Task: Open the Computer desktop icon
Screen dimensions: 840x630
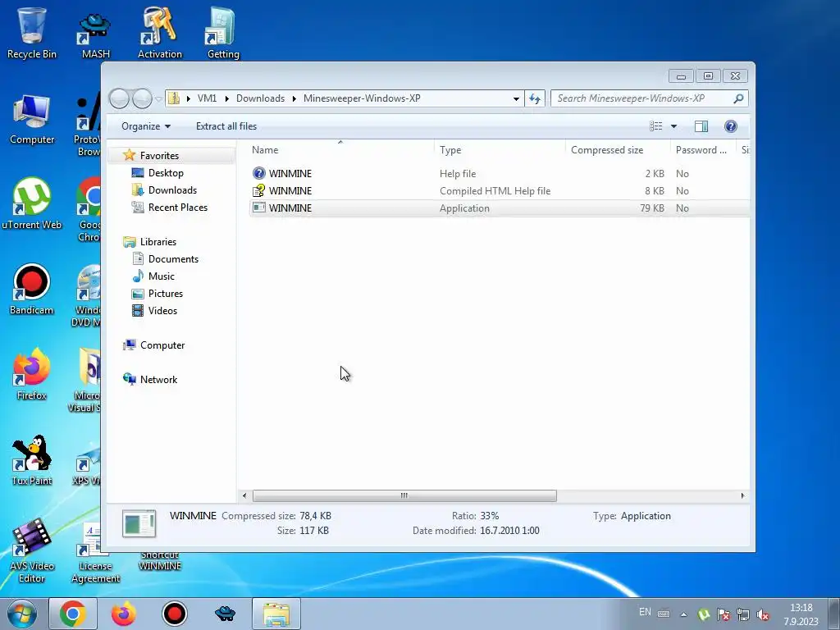Action: click(x=32, y=120)
